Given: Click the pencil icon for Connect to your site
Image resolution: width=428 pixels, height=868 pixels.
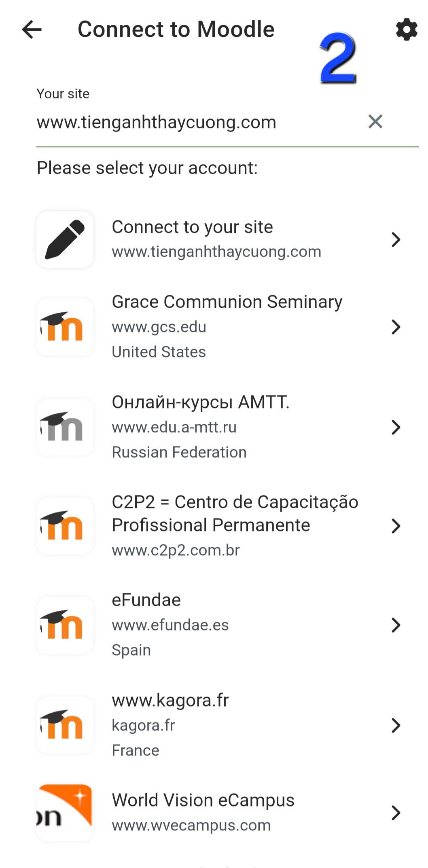Looking at the screenshot, I should [x=65, y=239].
